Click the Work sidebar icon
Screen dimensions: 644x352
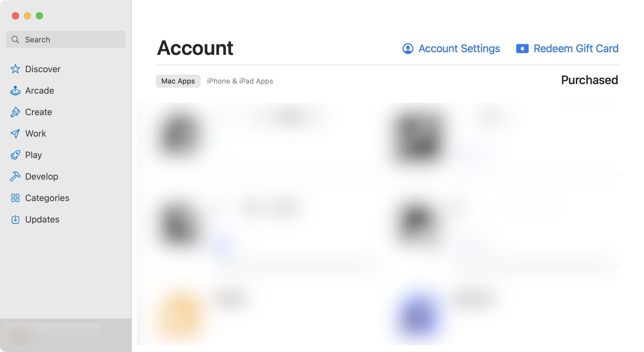point(15,134)
